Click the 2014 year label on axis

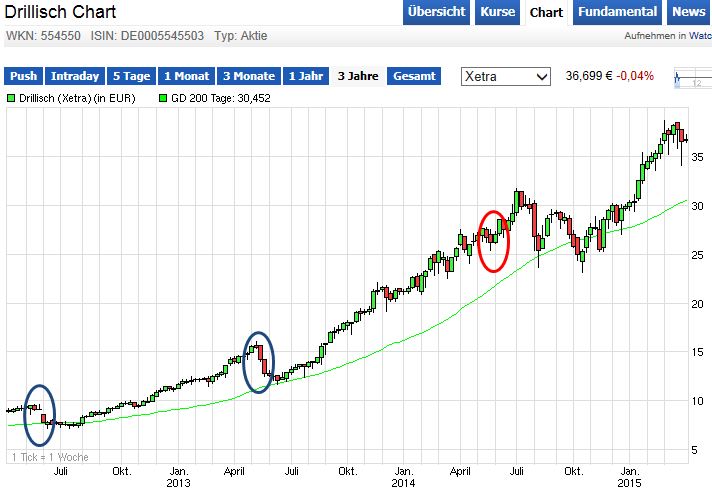(x=403, y=482)
